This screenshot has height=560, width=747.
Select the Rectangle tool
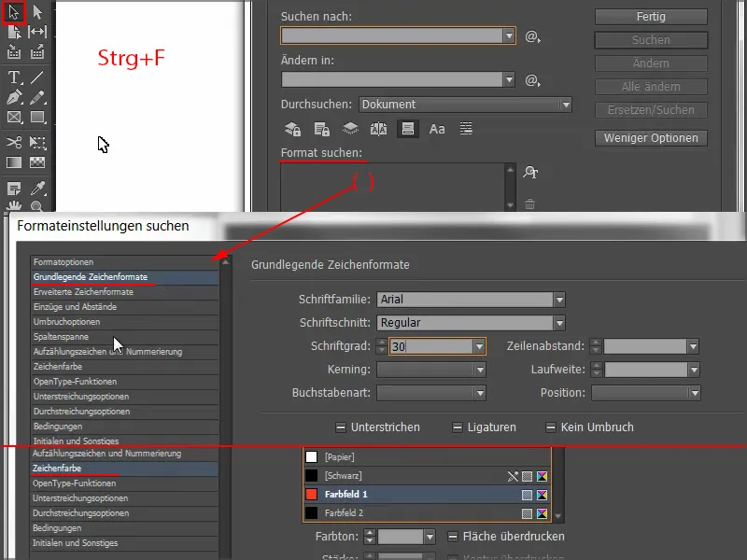[37, 118]
